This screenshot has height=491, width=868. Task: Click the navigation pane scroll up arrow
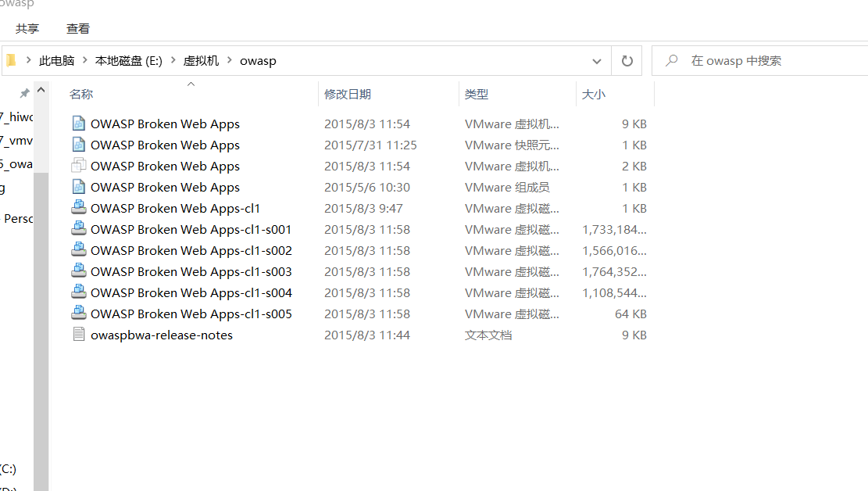tap(41, 90)
